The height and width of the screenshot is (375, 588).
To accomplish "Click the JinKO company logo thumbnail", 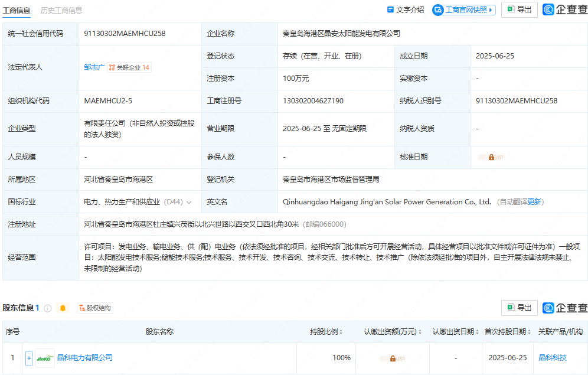I will pyautogui.click(x=44, y=358).
